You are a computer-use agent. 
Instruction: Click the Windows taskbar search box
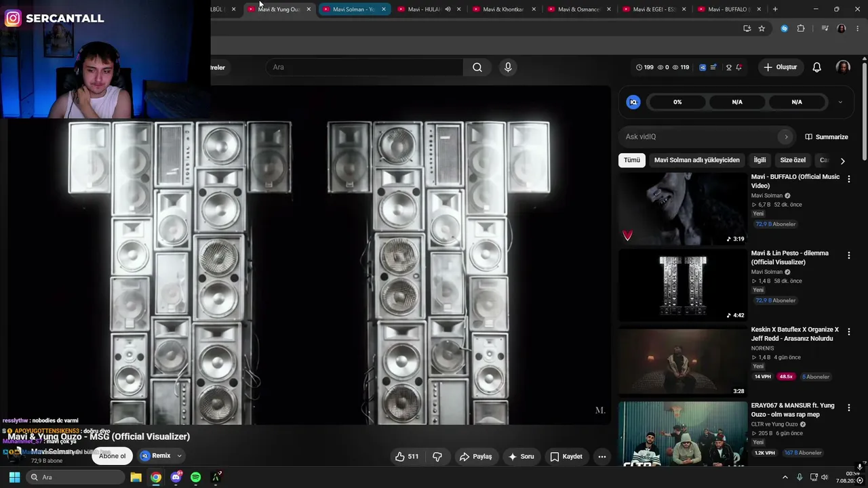pyautogui.click(x=76, y=477)
